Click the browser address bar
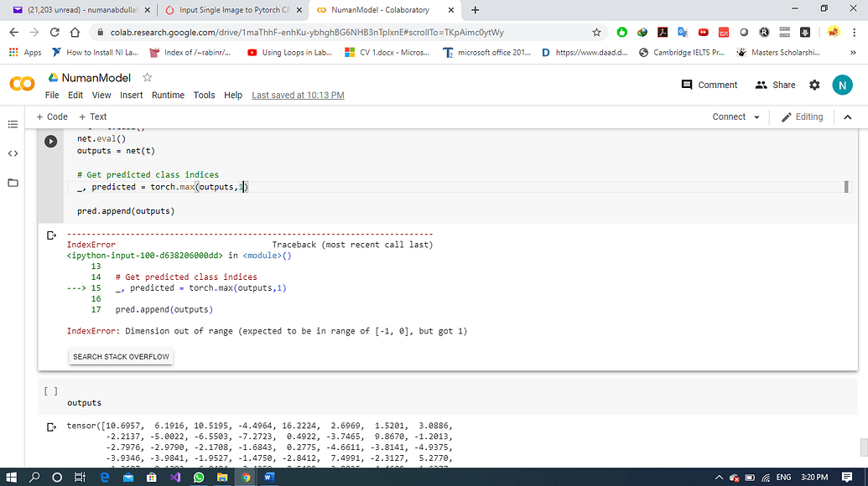This screenshot has width=868, height=486. (335, 33)
